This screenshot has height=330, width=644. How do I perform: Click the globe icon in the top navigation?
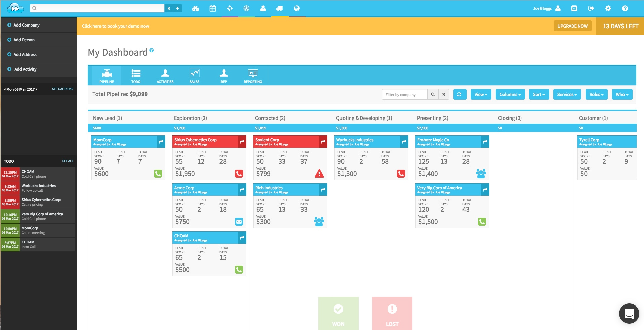[297, 8]
